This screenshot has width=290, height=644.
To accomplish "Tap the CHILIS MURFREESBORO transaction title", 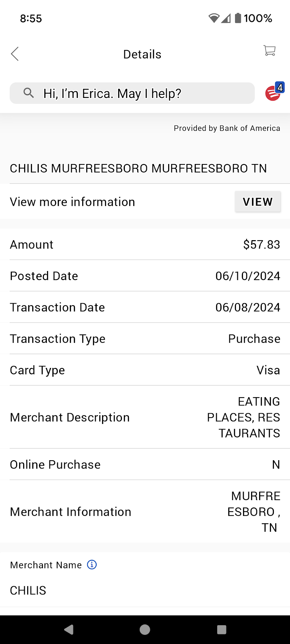I will pyautogui.click(x=138, y=168).
